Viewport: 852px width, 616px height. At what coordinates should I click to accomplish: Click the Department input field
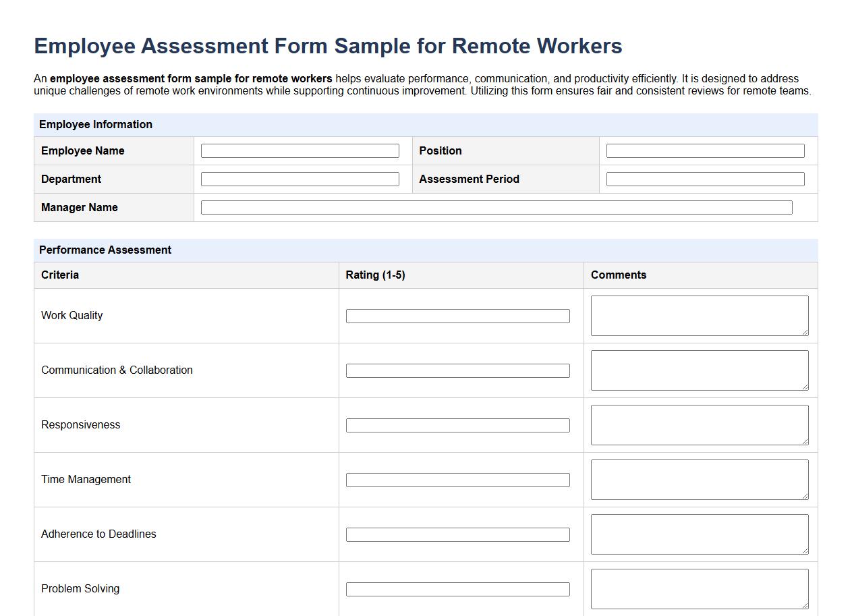tap(300, 179)
